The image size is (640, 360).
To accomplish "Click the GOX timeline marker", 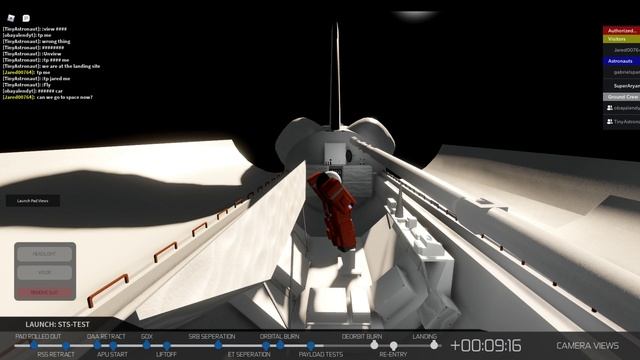I will coord(147,345).
